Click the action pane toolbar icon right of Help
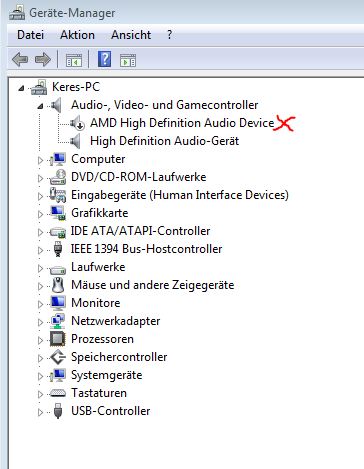 tap(128, 61)
